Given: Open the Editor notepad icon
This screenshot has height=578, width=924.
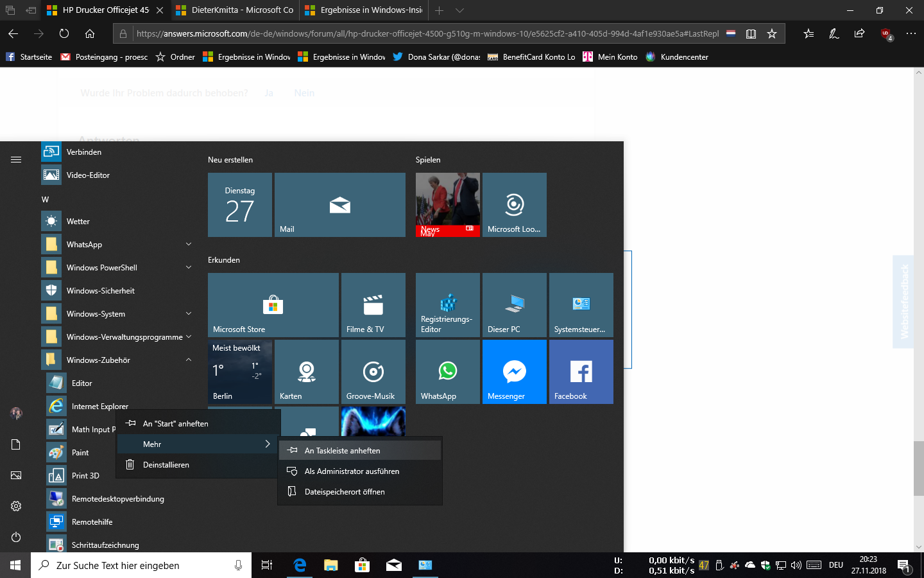Looking at the screenshot, I should tap(56, 383).
